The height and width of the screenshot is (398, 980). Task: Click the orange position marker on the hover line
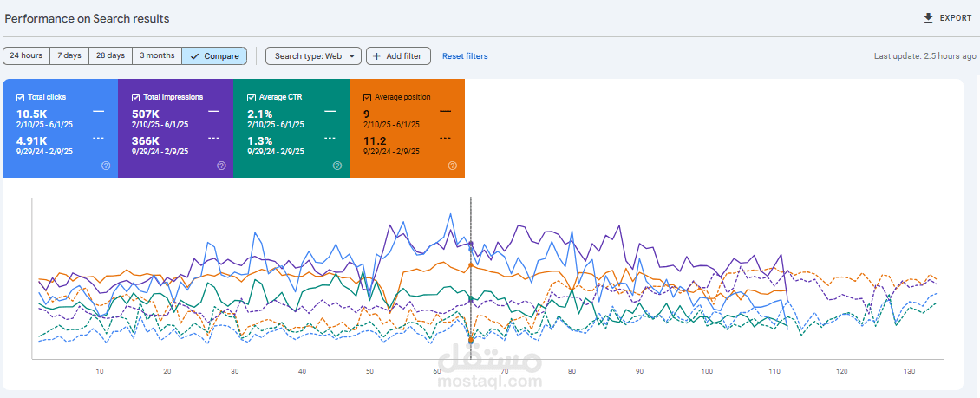471,265
